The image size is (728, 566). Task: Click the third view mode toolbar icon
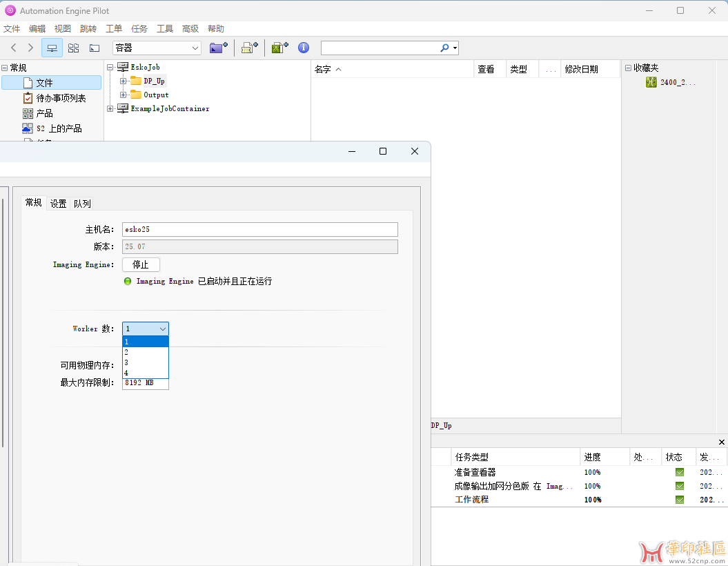click(x=95, y=48)
